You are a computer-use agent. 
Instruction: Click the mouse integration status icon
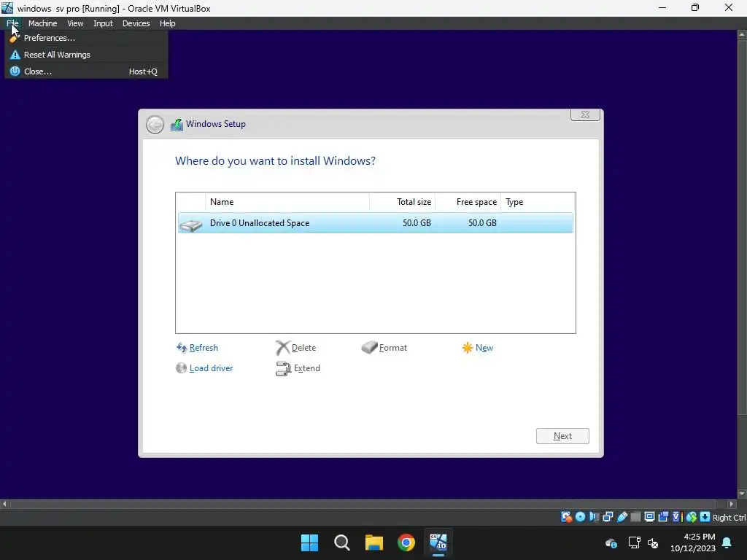[x=692, y=517]
